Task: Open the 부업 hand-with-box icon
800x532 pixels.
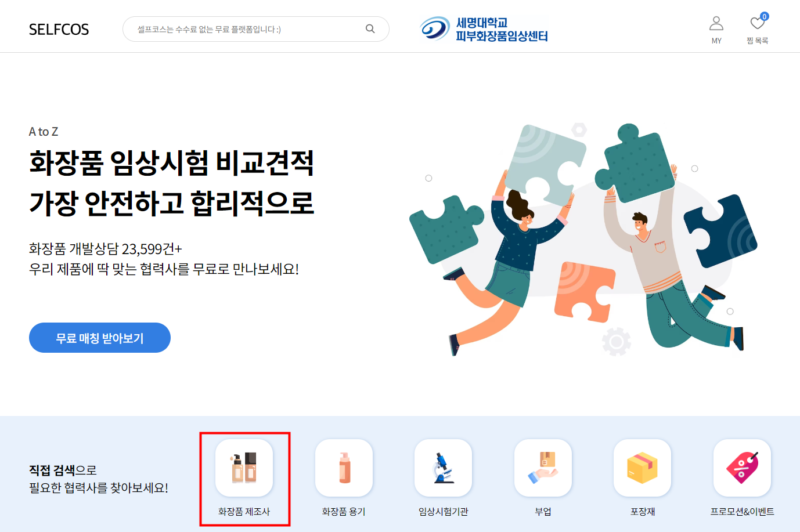Action: pos(543,468)
